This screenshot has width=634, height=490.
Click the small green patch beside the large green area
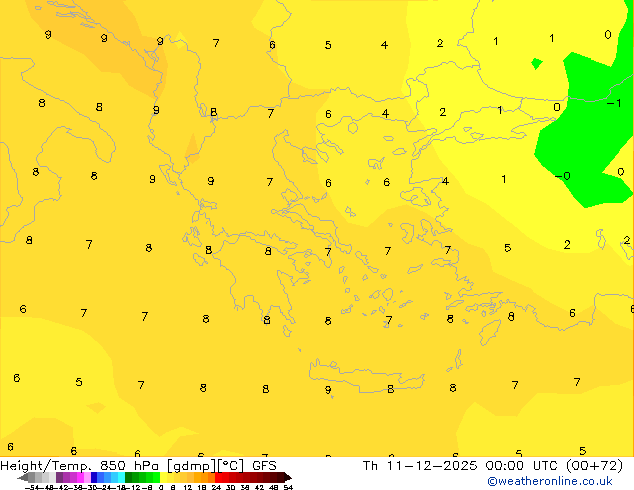[537, 63]
